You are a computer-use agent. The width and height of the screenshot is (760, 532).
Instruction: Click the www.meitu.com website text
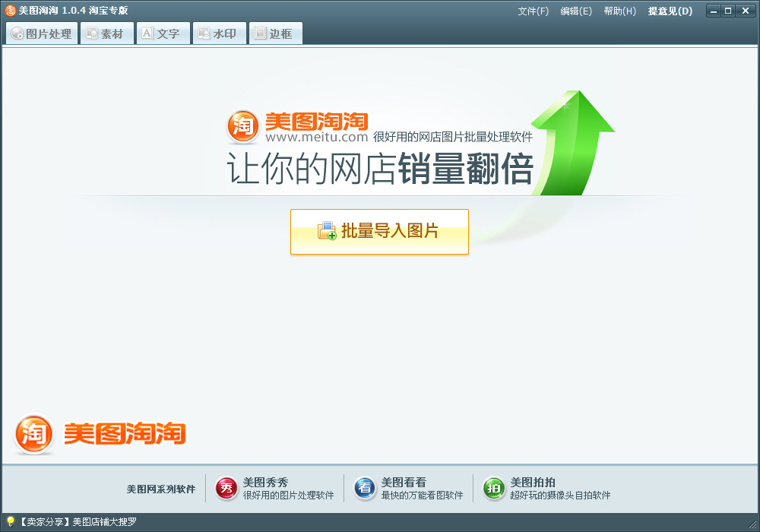coord(317,137)
